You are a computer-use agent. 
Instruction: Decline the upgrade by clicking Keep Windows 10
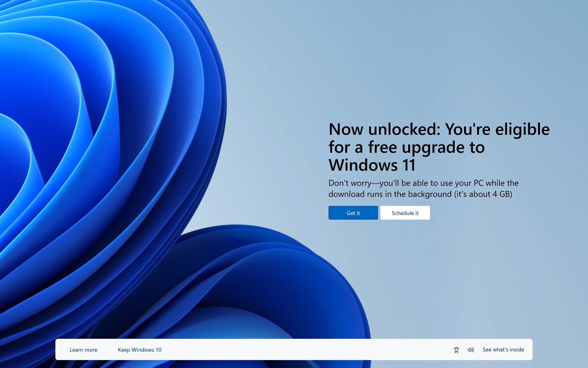click(x=139, y=350)
